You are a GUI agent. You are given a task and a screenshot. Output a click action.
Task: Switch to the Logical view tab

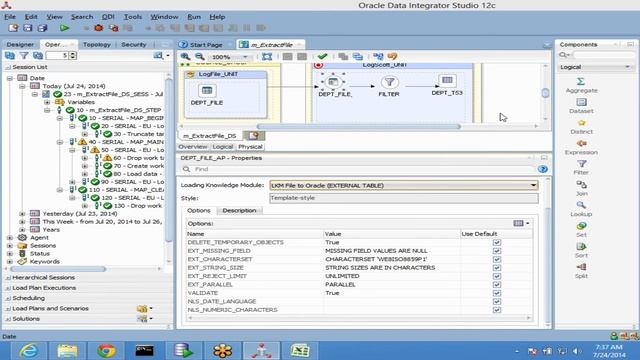click(x=222, y=147)
